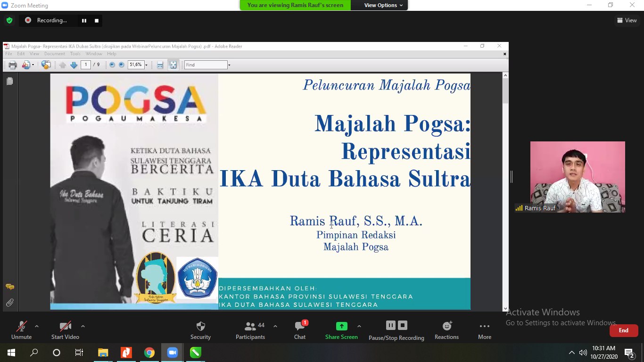Open the Pages panel in the left sidebar
Screen dimensions: 644x362
coord(9,81)
